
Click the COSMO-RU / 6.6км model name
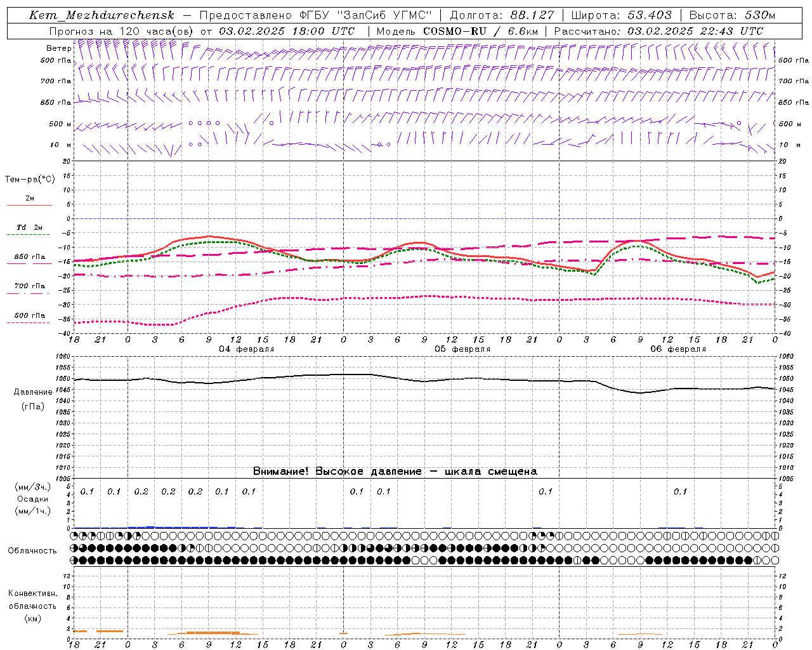[x=480, y=31]
